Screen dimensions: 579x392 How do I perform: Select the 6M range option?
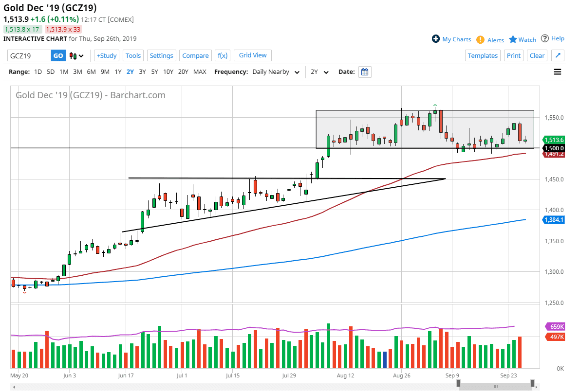pyautogui.click(x=91, y=71)
